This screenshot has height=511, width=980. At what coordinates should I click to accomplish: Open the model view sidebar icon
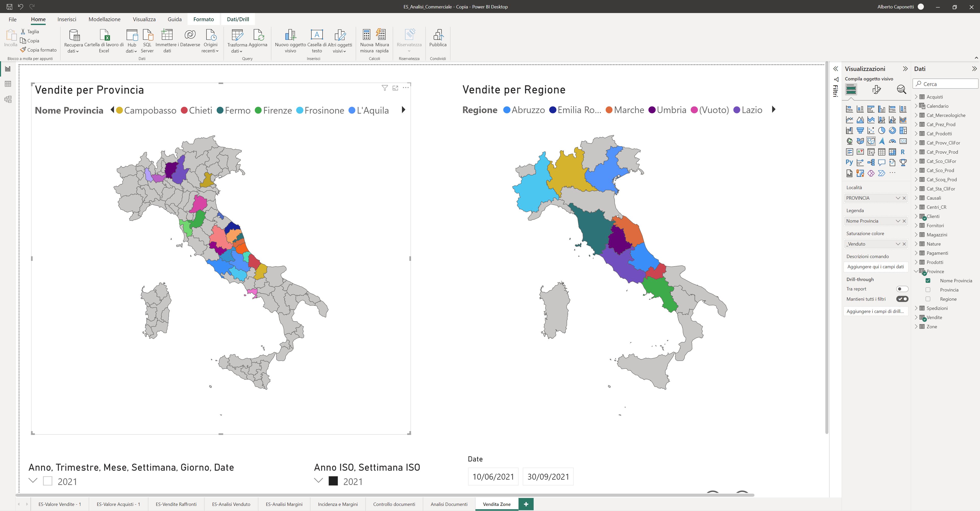(8, 99)
